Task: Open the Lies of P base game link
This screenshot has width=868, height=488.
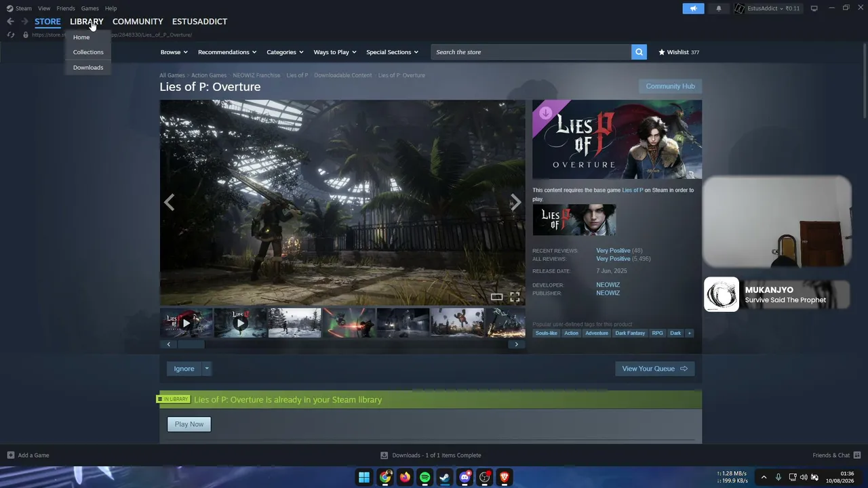Action: tap(633, 190)
